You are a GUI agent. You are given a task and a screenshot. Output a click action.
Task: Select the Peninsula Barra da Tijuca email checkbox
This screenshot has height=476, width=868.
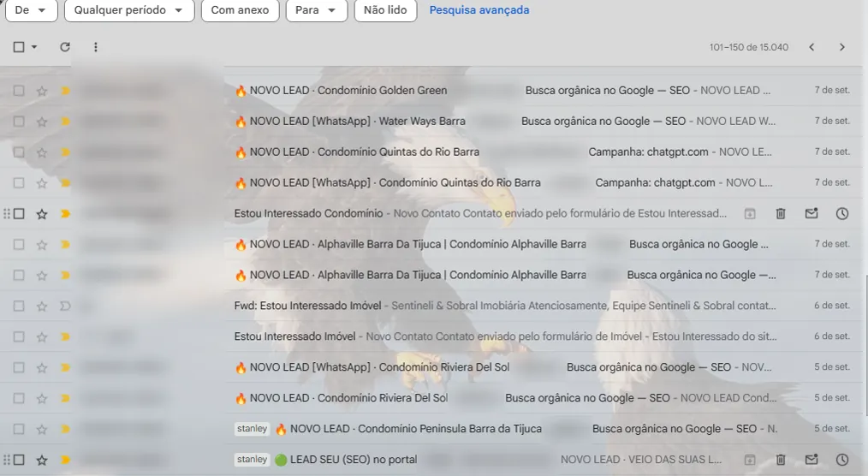[19, 429]
